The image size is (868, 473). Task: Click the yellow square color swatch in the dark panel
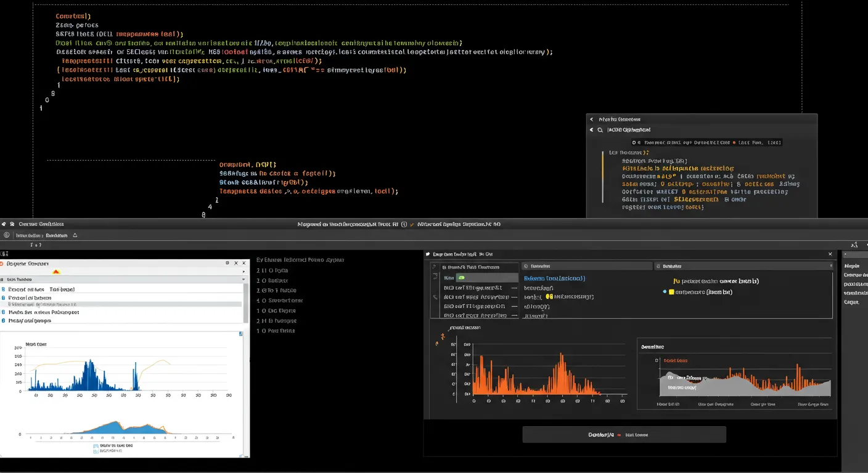(x=671, y=292)
